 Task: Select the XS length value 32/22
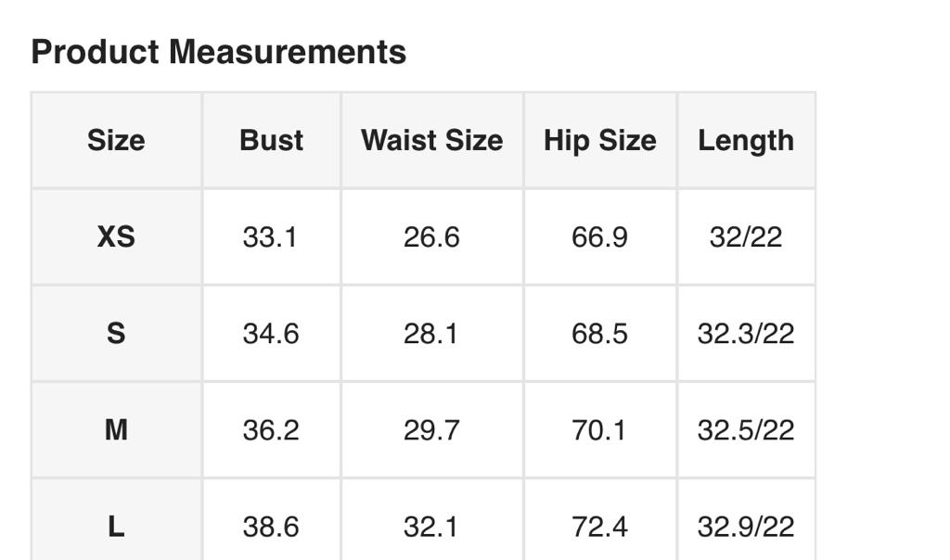(746, 237)
